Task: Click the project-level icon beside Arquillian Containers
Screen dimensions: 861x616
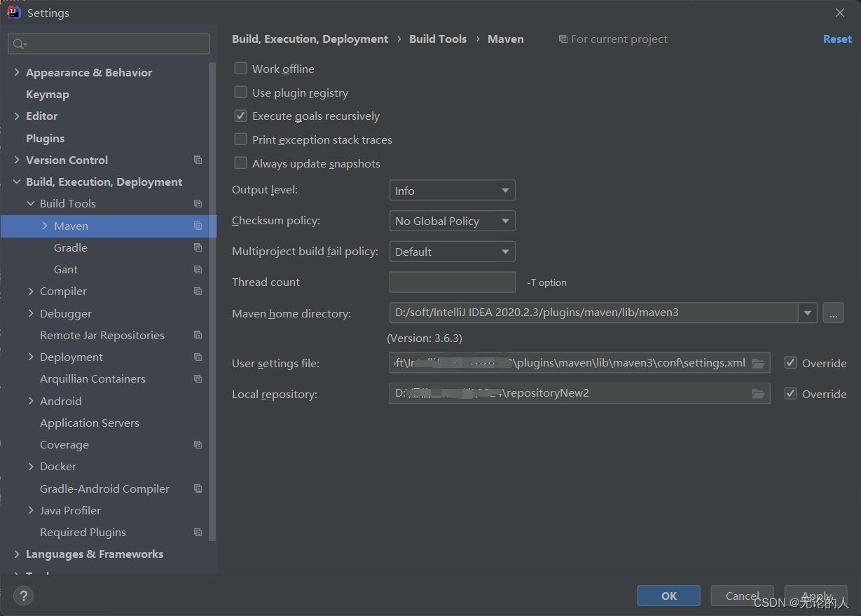Action: point(198,378)
